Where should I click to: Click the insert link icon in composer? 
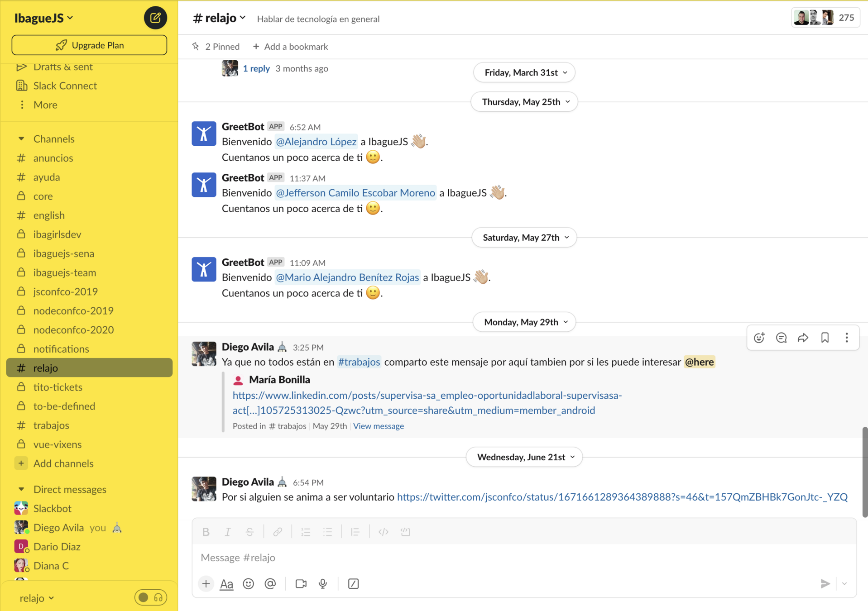point(278,532)
